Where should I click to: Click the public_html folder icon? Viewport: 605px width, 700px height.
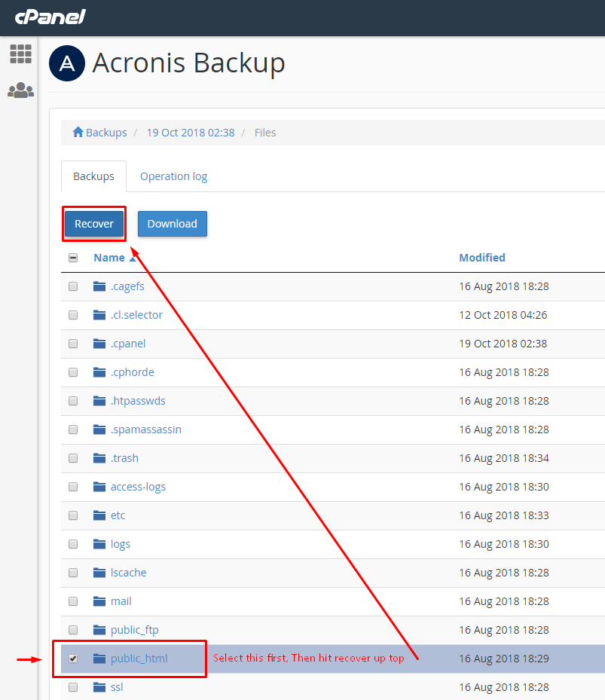click(x=99, y=659)
